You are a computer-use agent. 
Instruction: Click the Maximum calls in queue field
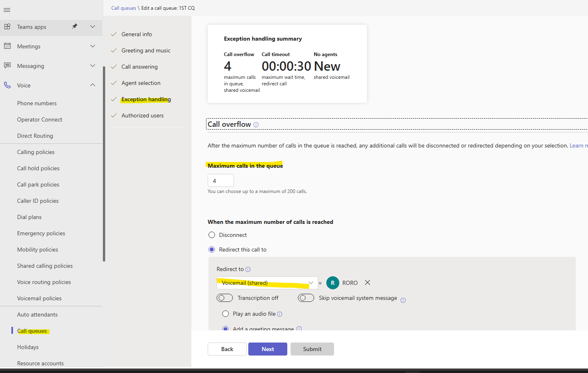click(x=221, y=180)
